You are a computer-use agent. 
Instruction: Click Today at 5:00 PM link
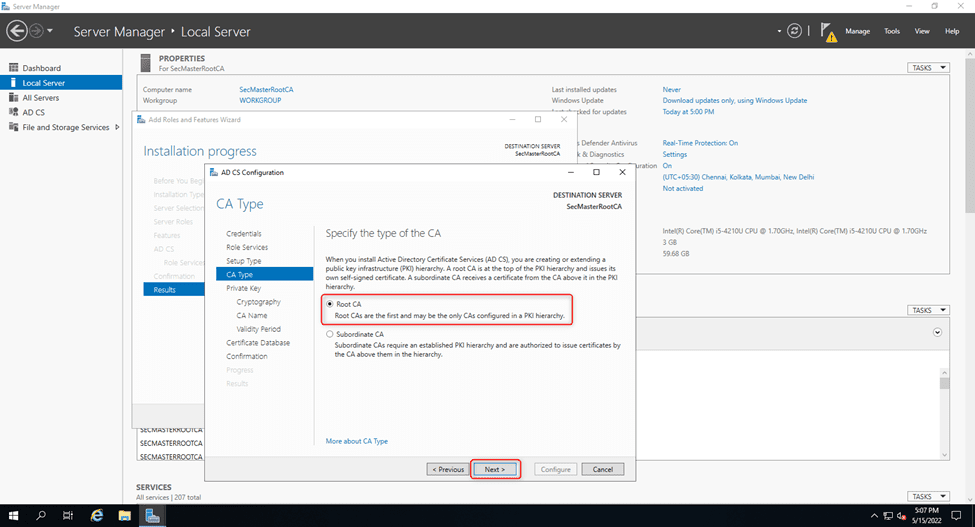688,112
